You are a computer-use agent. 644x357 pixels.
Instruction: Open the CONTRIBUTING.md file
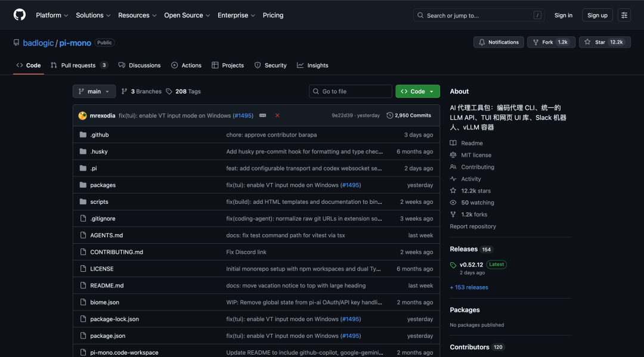tap(117, 252)
